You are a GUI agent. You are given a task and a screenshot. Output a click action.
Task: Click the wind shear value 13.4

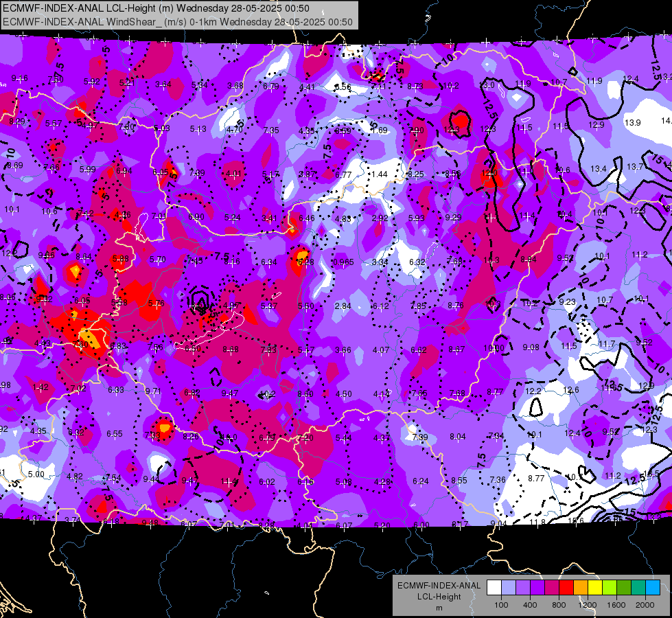tap(599, 168)
